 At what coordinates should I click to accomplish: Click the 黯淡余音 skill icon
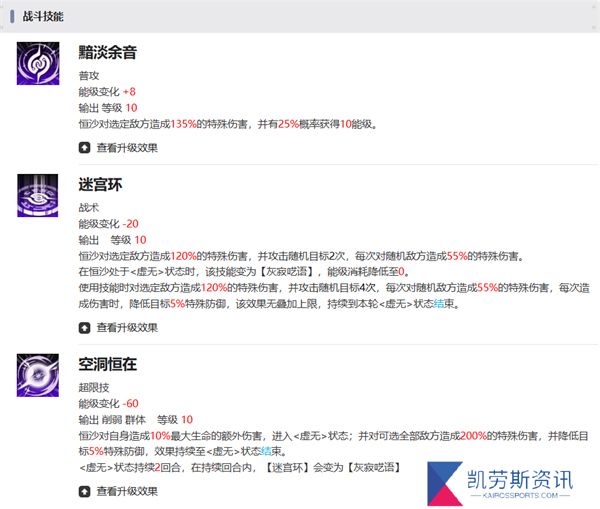[38, 63]
